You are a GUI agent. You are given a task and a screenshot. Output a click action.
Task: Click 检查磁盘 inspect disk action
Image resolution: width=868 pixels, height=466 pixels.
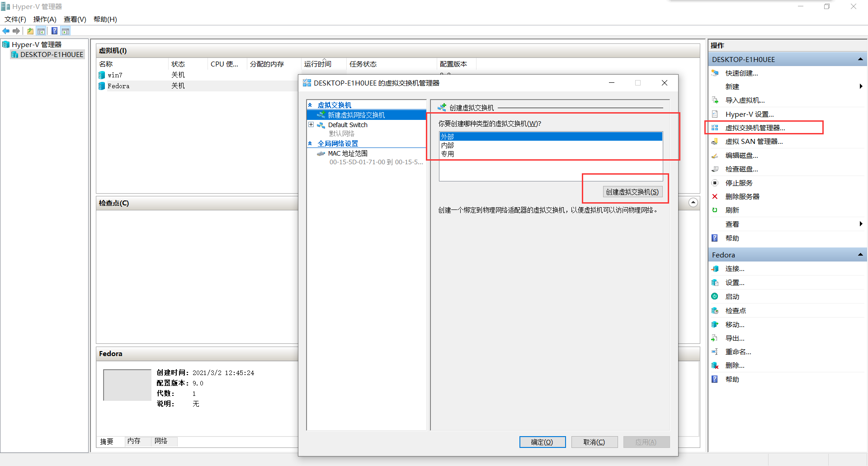741,169
